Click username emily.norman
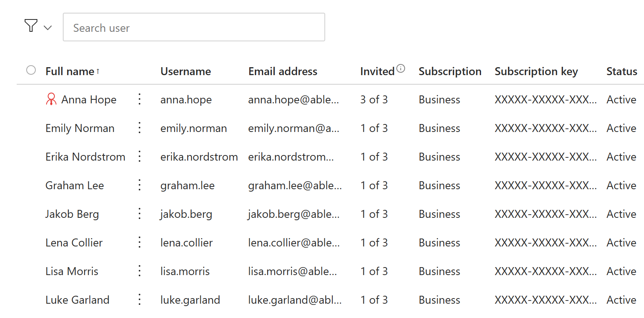The width and height of the screenshot is (644, 318). tap(194, 128)
